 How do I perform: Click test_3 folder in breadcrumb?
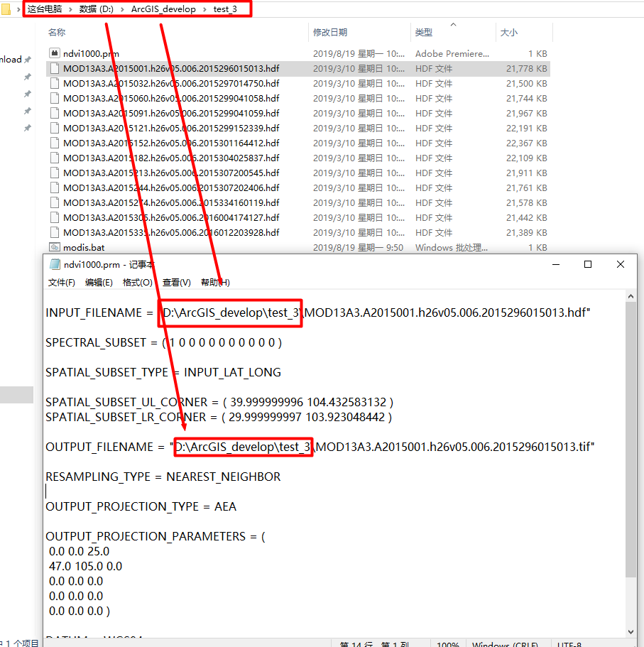[225, 9]
